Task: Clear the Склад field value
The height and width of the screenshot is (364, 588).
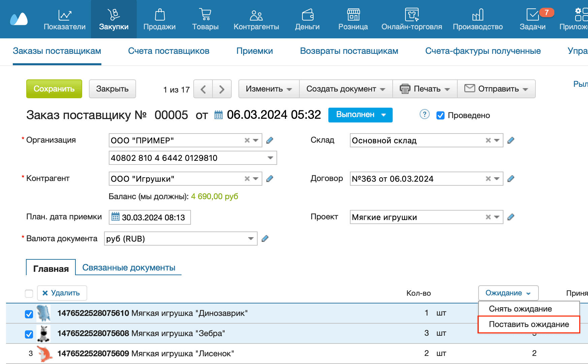Action: (x=488, y=140)
